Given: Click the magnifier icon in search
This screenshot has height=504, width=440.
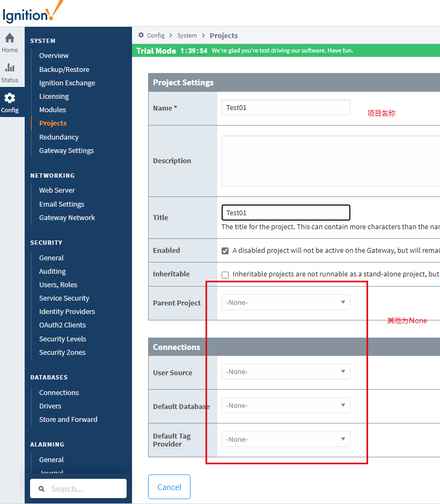Looking at the screenshot, I should 41,489.
